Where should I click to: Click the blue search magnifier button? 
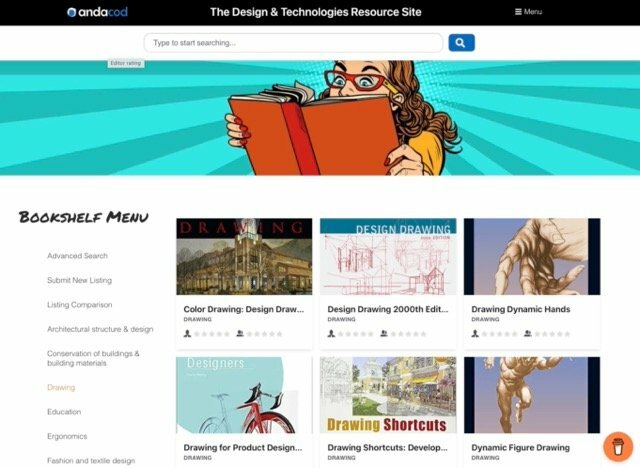point(461,43)
